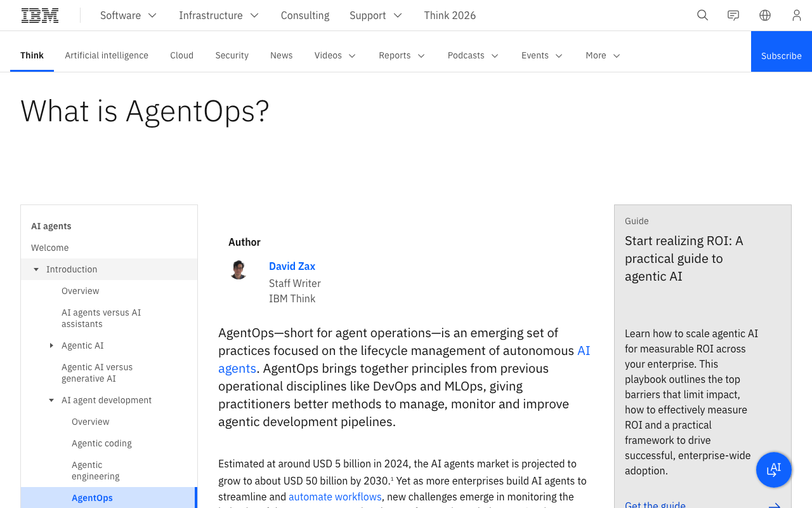Click the What is AgentOps? heading

click(145, 110)
